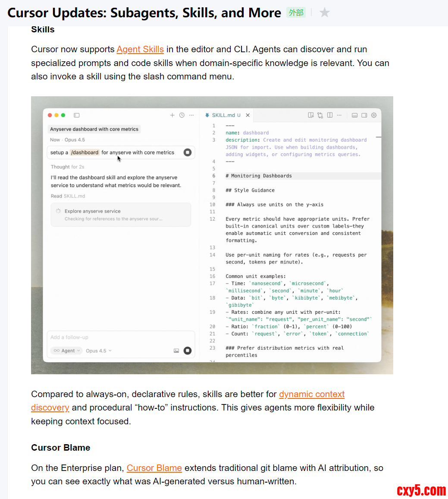
Task: Click the yellow minimize window dot
Action: point(56,115)
